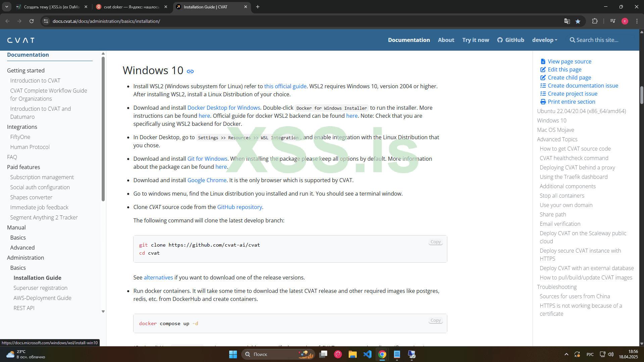644x362 pixels.
Task: Open the Documentation nav item
Action: pyautogui.click(x=409, y=40)
